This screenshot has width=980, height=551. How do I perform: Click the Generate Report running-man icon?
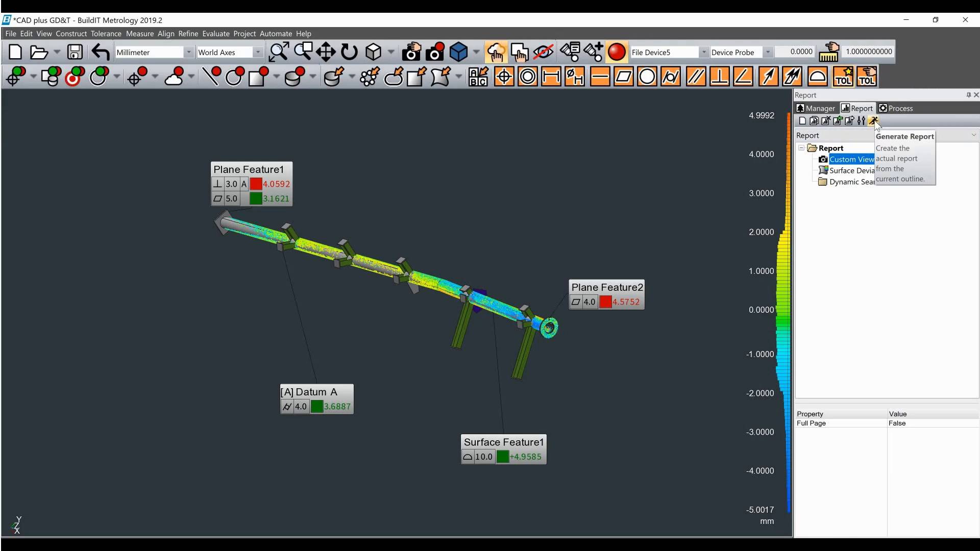coord(873,121)
